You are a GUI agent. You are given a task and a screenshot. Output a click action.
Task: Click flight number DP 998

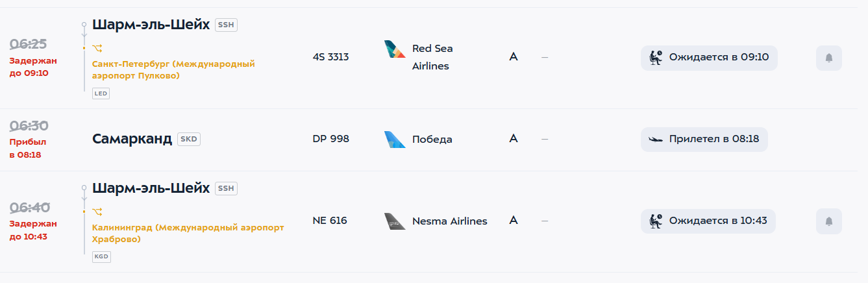click(330, 139)
